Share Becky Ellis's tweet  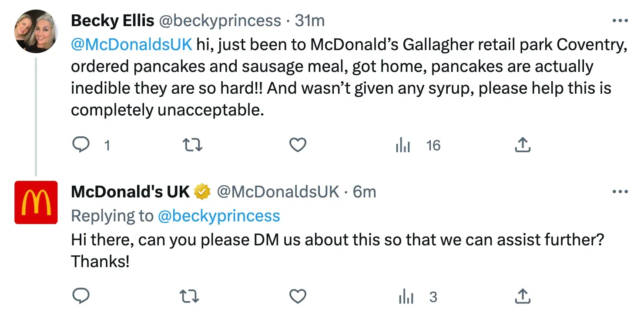[x=522, y=145]
